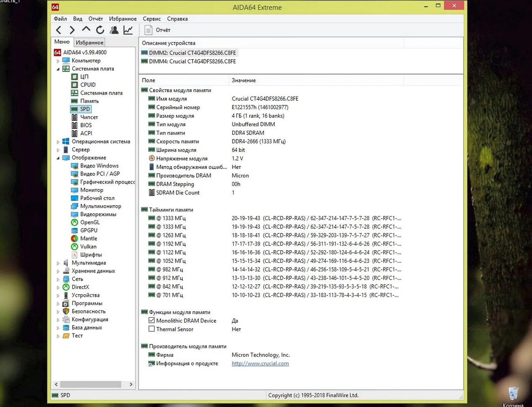This screenshot has width=532, height=407.
Task: Expand the Сервер tree node
Action: pos(58,150)
